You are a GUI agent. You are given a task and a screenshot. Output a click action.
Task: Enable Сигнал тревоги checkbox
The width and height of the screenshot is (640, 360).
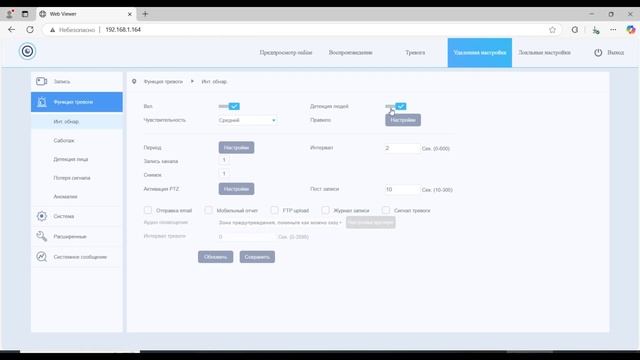pyautogui.click(x=386, y=210)
